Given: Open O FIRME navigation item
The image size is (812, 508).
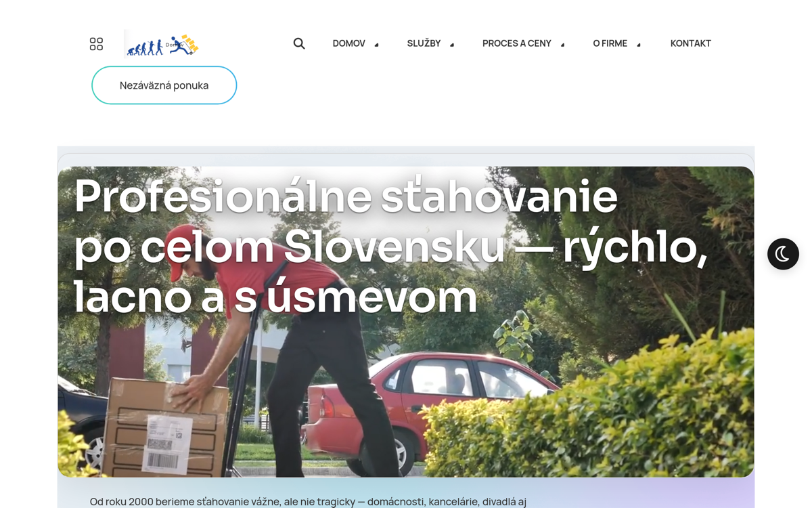Looking at the screenshot, I should point(610,43).
